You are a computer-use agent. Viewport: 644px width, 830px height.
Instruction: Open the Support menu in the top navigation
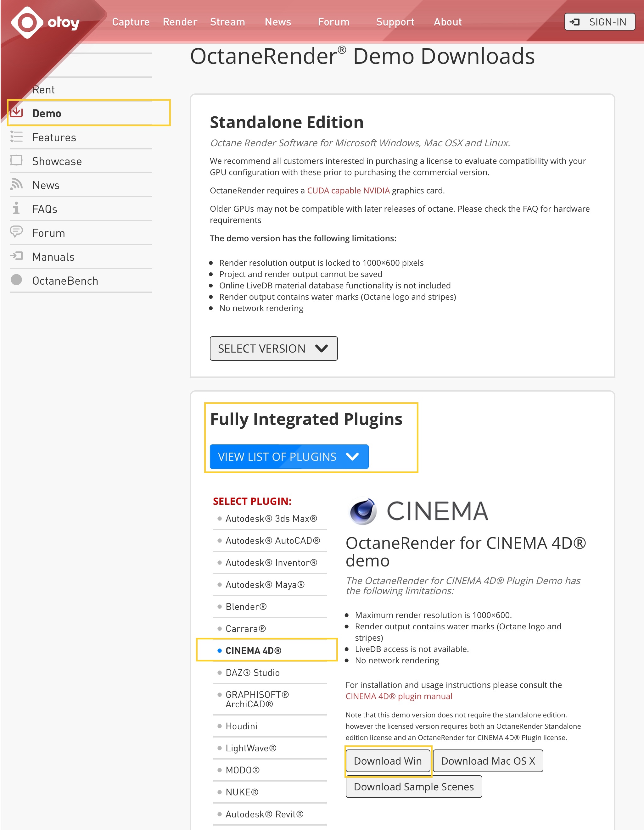pos(395,22)
